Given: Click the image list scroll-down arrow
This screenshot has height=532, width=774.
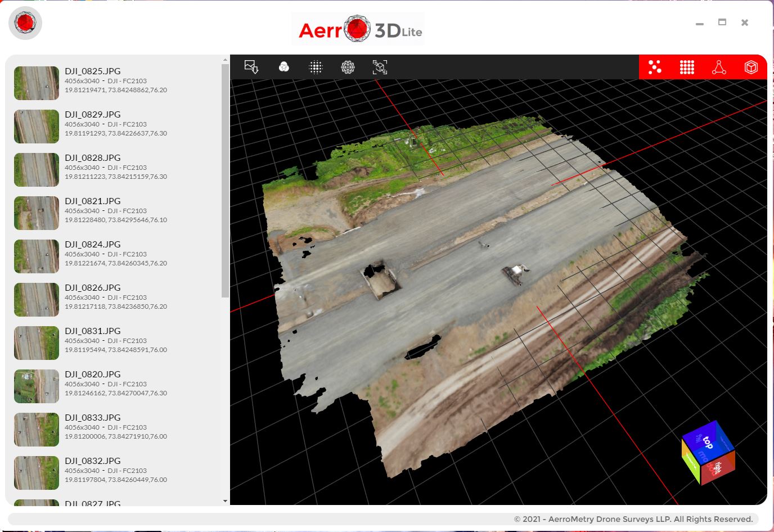Looking at the screenshot, I should [225, 501].
